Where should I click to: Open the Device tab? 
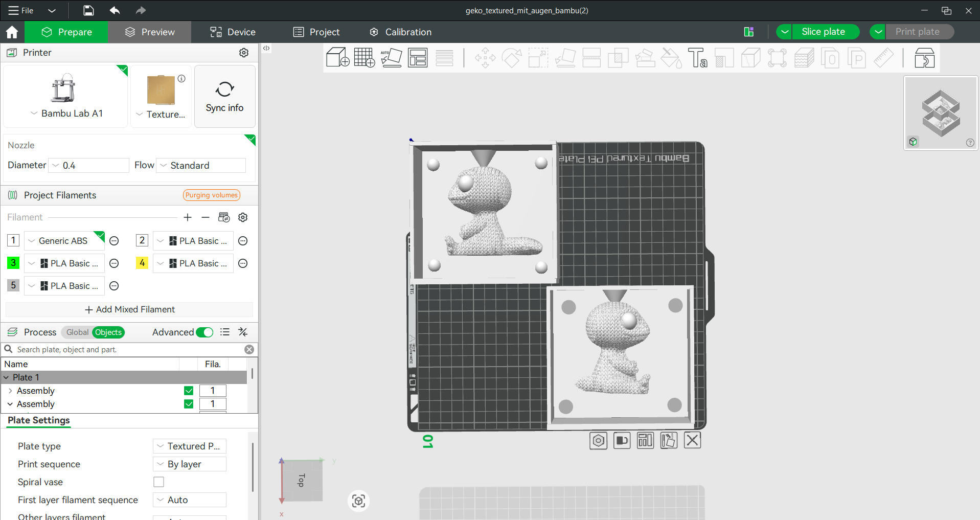[233, 32]
